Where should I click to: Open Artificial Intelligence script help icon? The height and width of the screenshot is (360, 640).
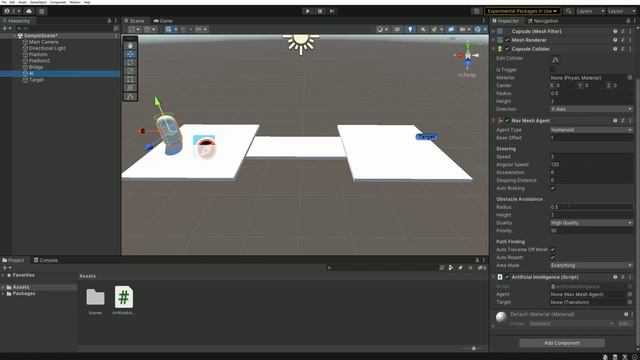pos(615,277)
